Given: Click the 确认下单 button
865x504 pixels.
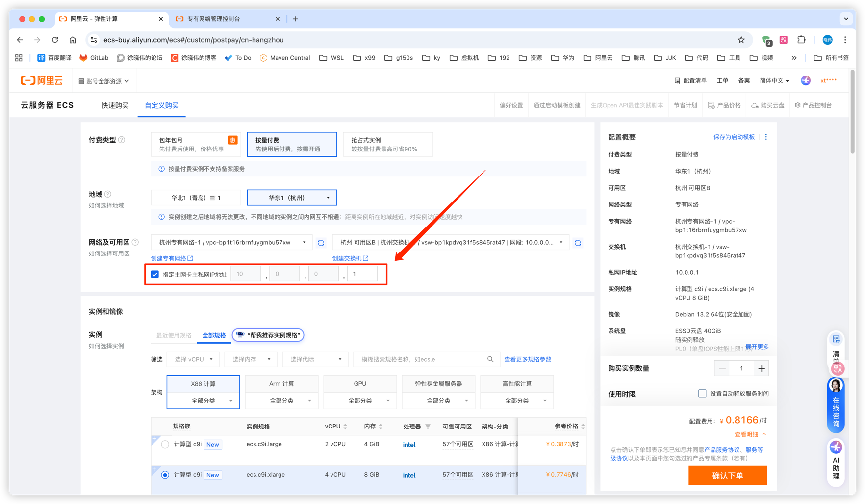Looking at the screenshot, I should click(727, 475).
